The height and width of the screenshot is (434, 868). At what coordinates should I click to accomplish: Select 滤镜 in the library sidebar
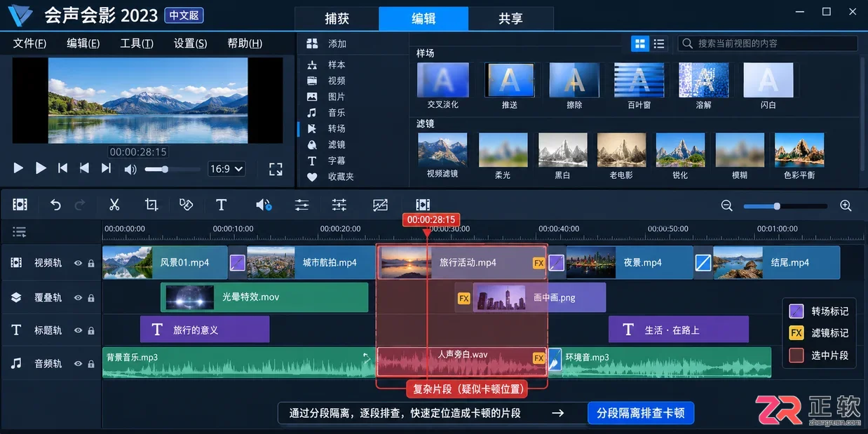[337, 144]
